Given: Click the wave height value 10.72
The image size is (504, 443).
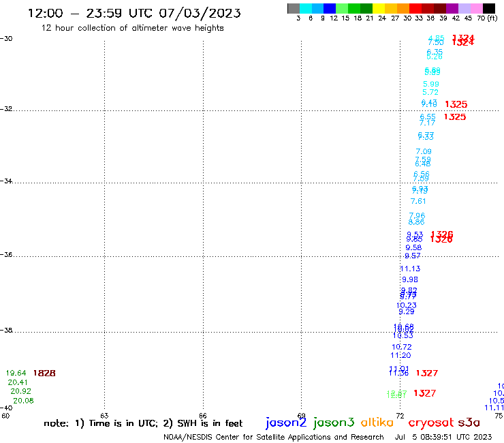Looking at the screenshot, I should 402,347.
